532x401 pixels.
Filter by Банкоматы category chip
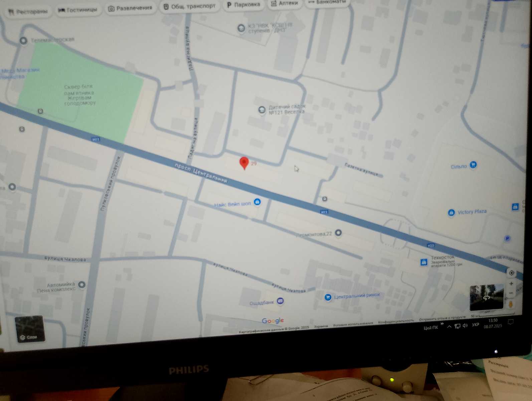coord(327,2)
